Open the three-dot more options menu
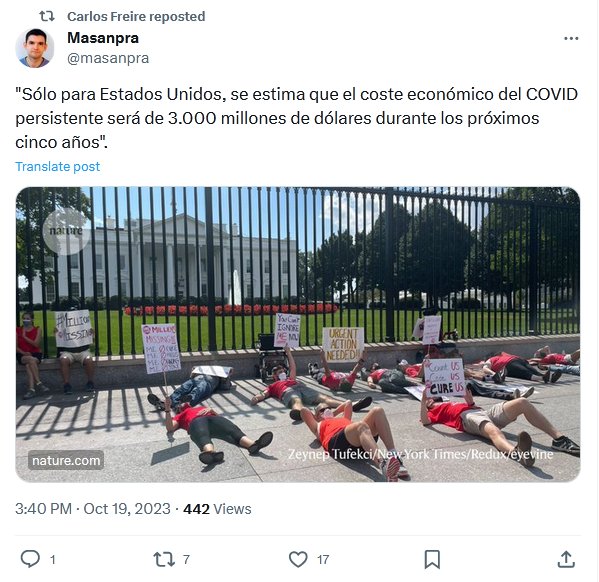Viewport: 599px width, 582px height. [x=571, y=38]
